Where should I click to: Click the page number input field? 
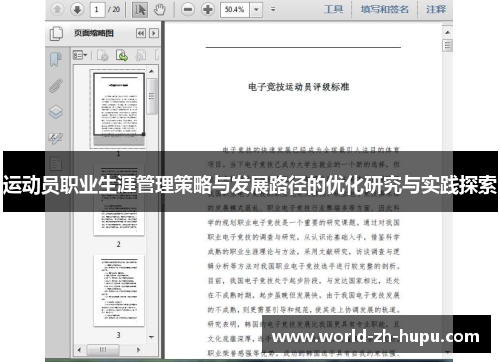coord(97,9)
